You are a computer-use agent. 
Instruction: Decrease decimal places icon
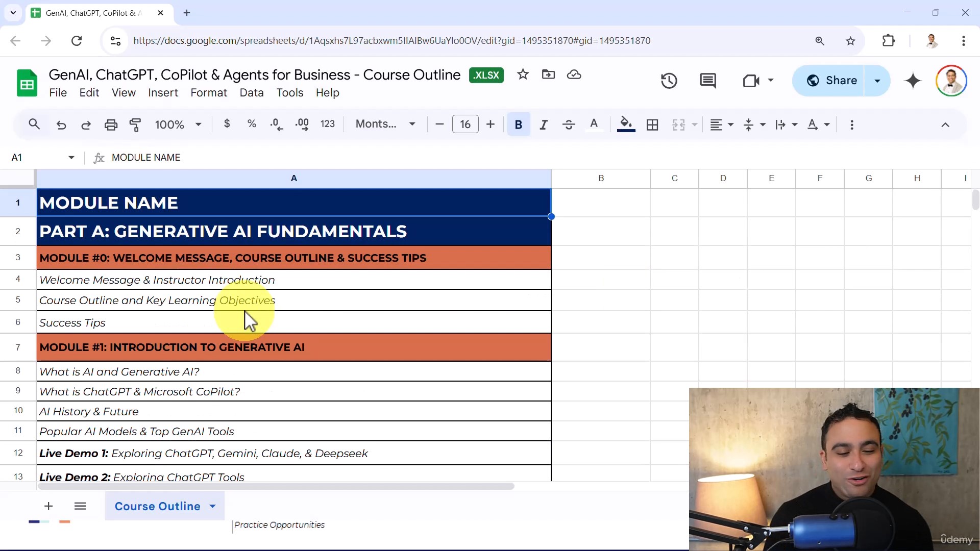point(277,124)
